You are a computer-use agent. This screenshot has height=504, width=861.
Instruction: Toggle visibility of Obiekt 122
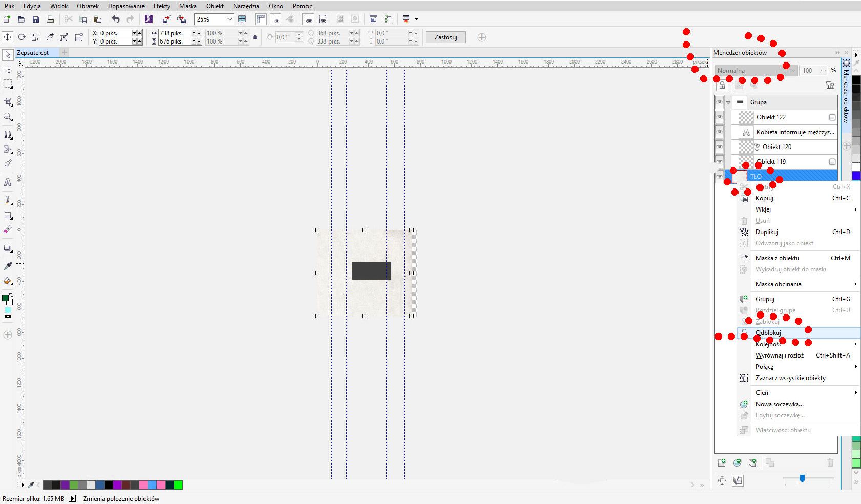coord(720,117)
